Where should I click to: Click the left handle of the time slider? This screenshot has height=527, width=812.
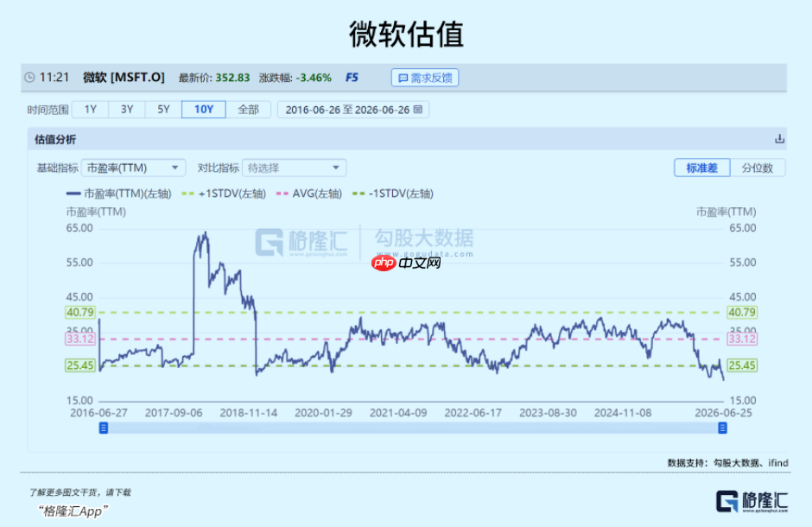click(104, 428)
